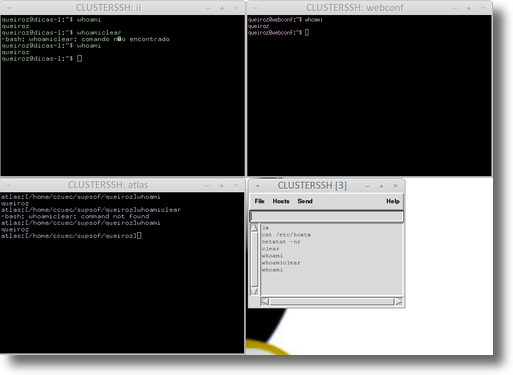Select 'whoamiclear' history entry

pos(281,263)
